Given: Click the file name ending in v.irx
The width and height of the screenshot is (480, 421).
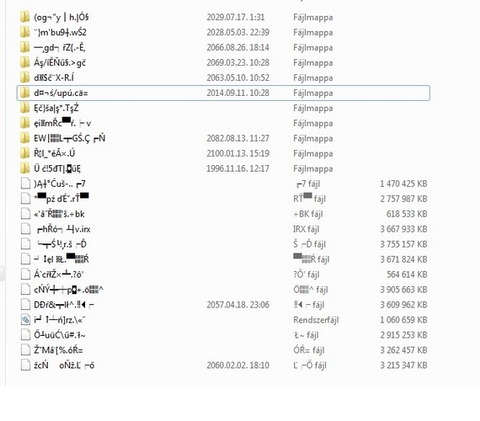Looking at the screenshot, I should click(x=64, y=229).
